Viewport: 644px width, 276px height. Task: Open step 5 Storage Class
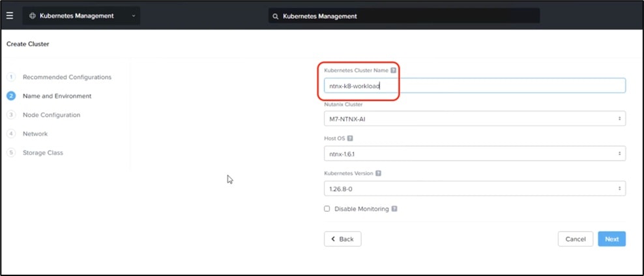(43, 153)
